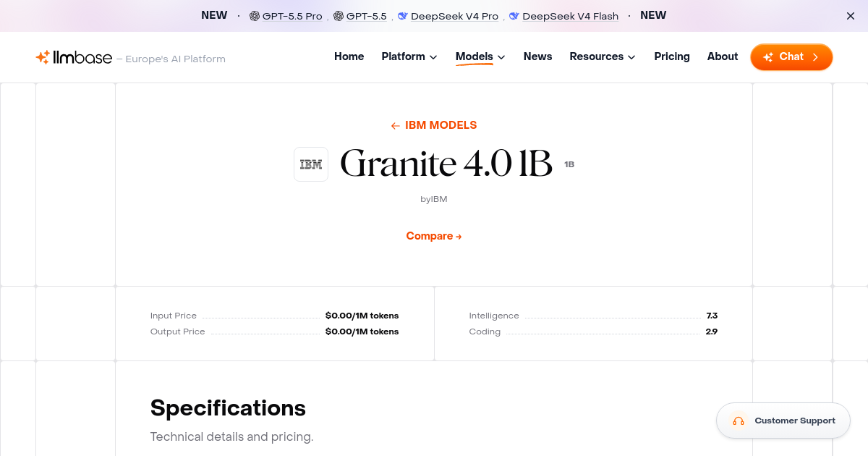Click the llmbase sparkle logo
The height and width of the screenshot is (456, 868).
point(41,57)
